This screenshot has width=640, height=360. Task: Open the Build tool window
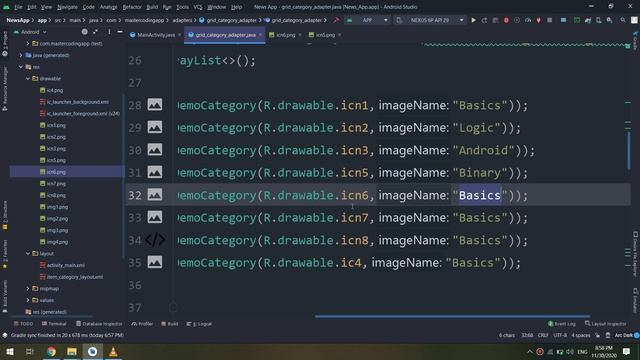169,324
